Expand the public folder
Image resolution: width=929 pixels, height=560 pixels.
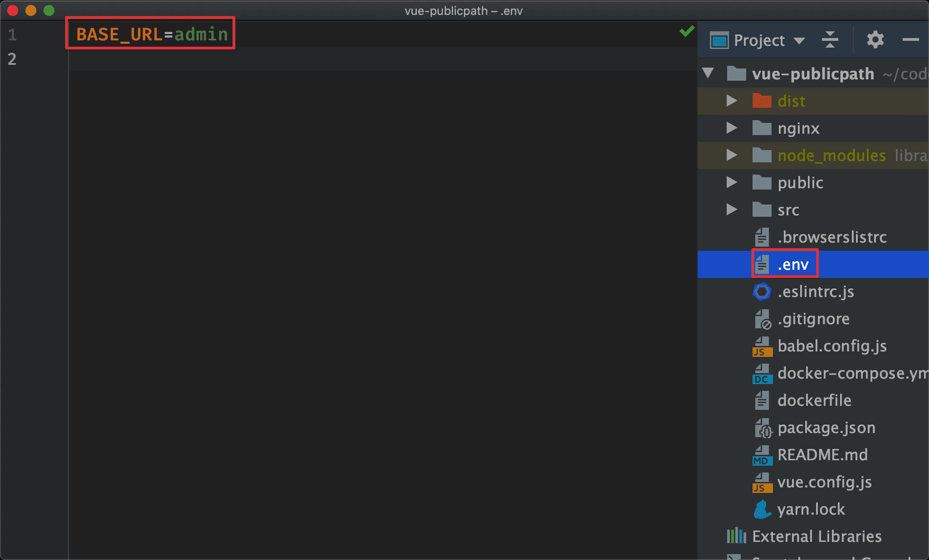(731, 182)
